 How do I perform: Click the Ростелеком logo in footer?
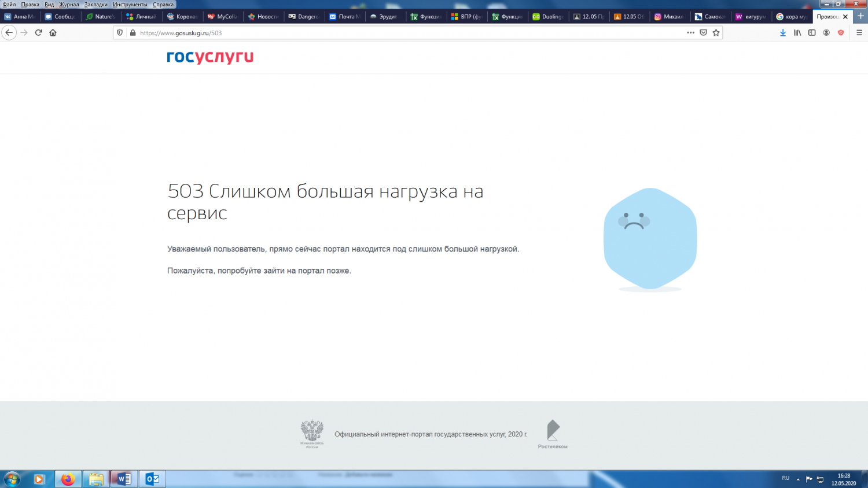pyautogui.click(x=553, y=434)
